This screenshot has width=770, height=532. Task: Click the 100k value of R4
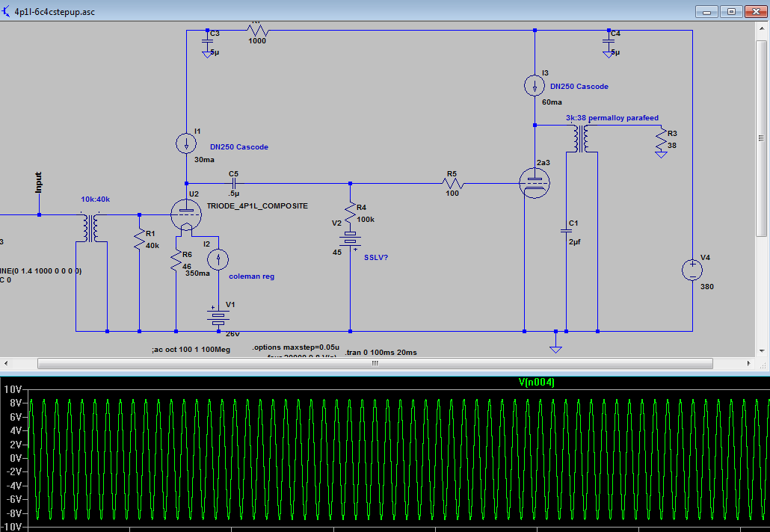[x=366, y=220]
